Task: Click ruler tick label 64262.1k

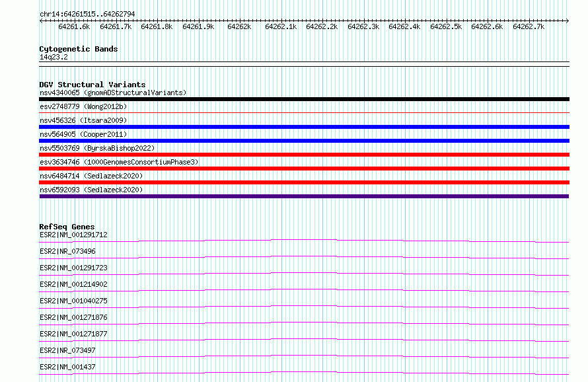Action: (x=281, y=27)
